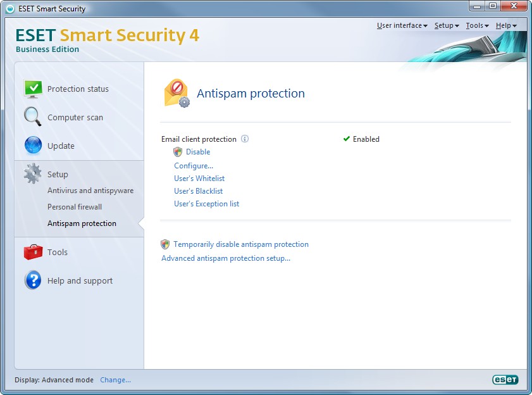Click the info icon beside Email client protection
The image size is (532, 395).
click(x=245, y=139)
